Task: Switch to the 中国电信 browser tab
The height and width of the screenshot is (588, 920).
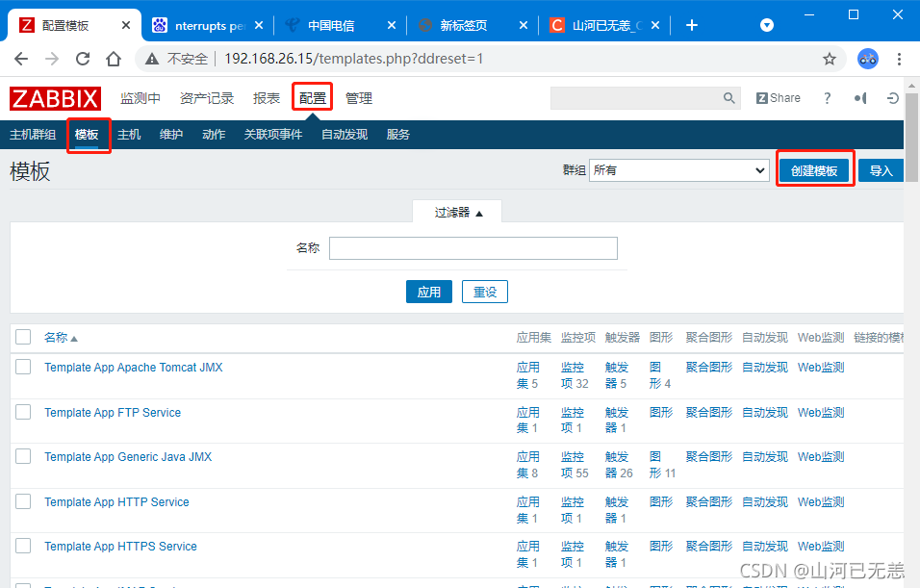Action: click(331, 25)
